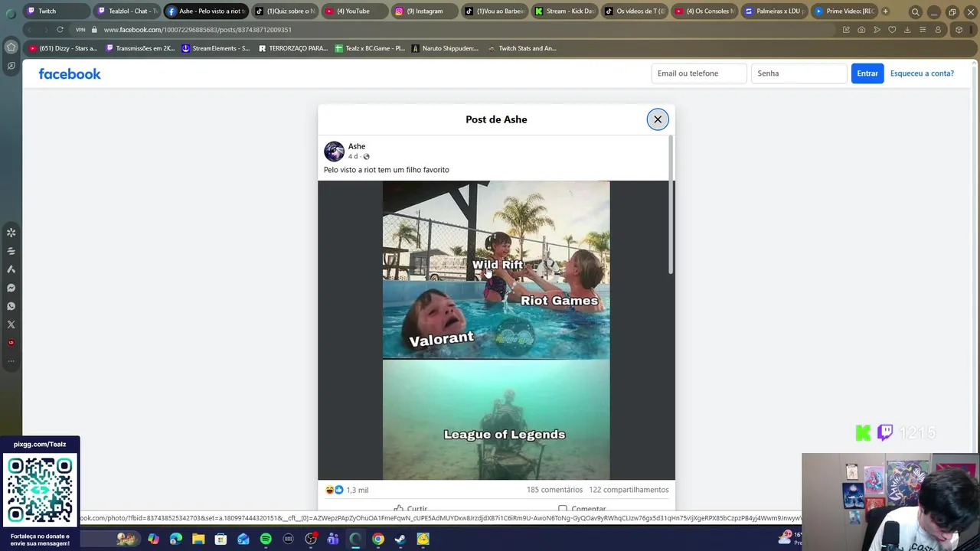Click the Curtir like button
Viewport: 980px width, 551px height.
(410, 509)
